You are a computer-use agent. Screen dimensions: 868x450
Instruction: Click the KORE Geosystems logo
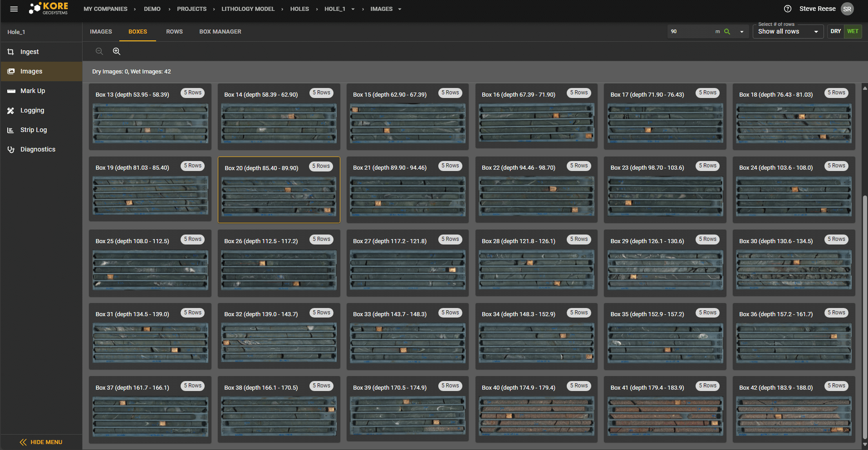pyautogui.click(x=48, y=9)
